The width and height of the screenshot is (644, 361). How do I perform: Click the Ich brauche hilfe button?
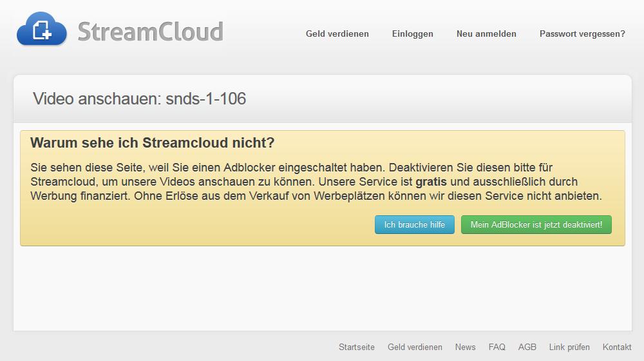[x=414, y=224]
